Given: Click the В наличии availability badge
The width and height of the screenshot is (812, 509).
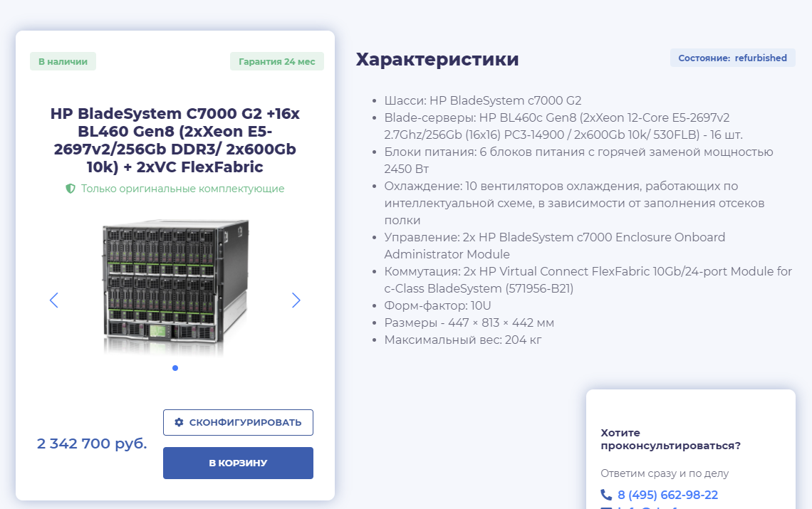Looking at the screenshot, I should tap(63, 61).
